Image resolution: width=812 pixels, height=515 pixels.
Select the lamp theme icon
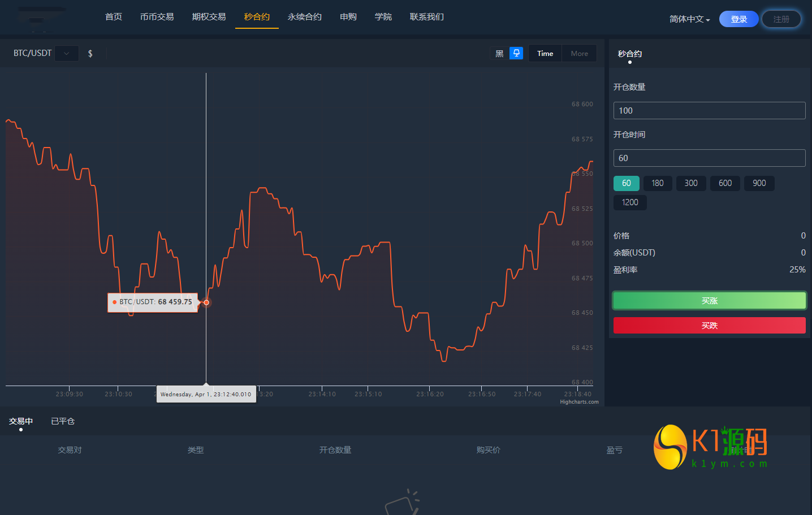(516, 53)
